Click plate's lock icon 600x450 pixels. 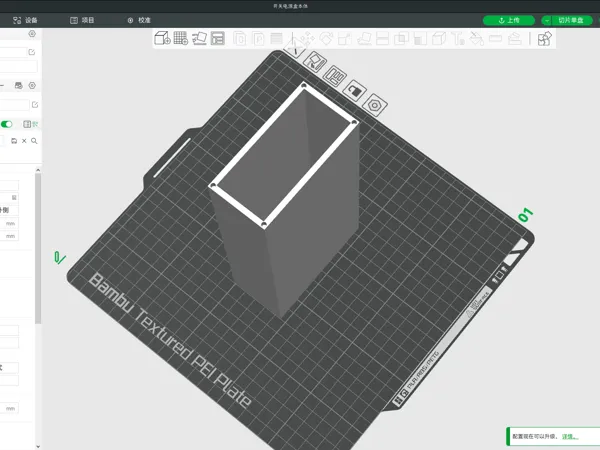[355, 90]
